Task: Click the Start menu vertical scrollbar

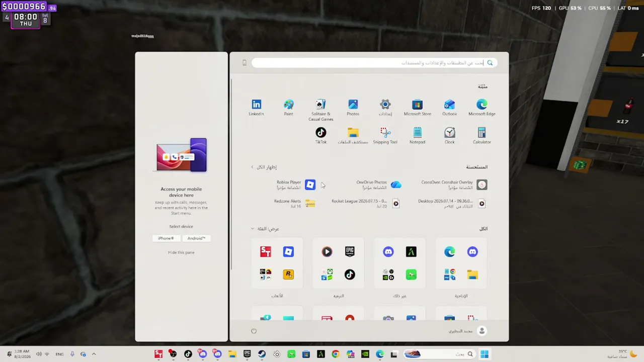Action: [231, 175]
